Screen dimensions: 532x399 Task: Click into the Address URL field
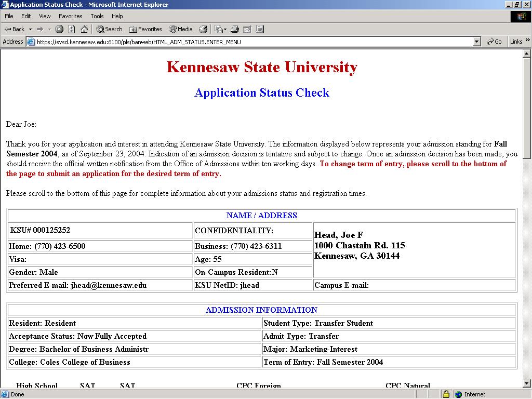[255, 42]
